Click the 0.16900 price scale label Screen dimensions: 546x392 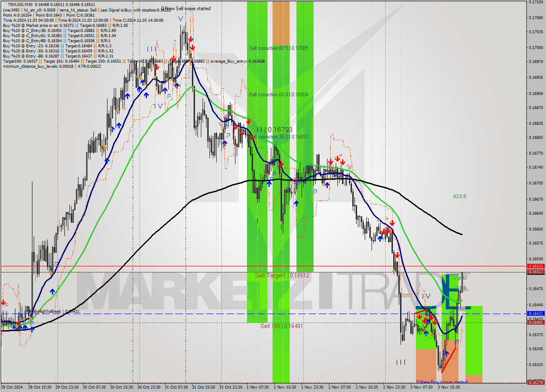(536, 93)
